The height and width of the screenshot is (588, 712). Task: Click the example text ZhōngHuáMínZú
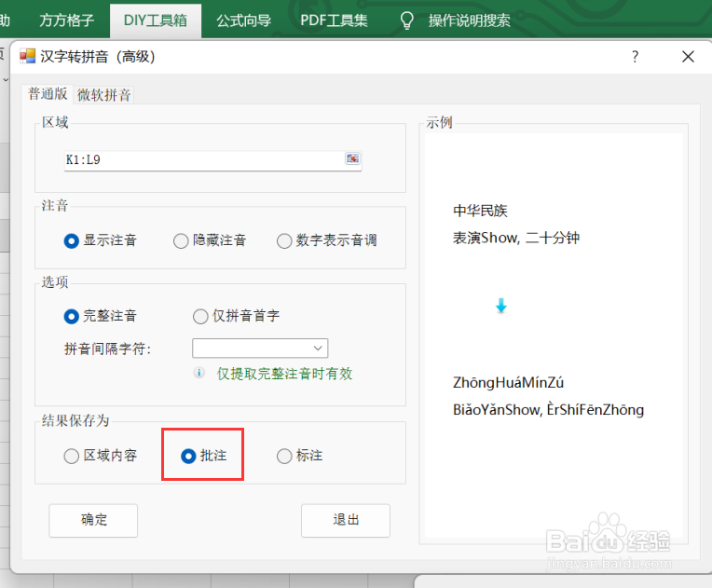[508, 382]
